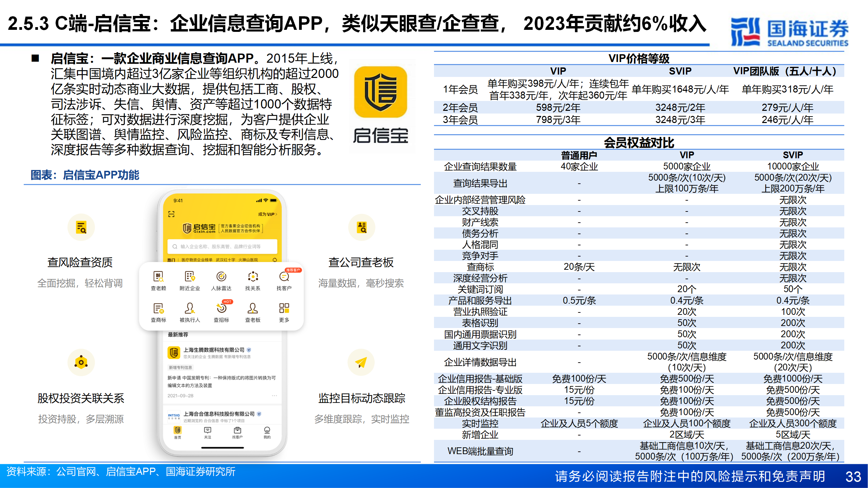The height and width of the screenshot is (488, 868).
Task: Click the 资料来源 footer text
Action: 121,472
